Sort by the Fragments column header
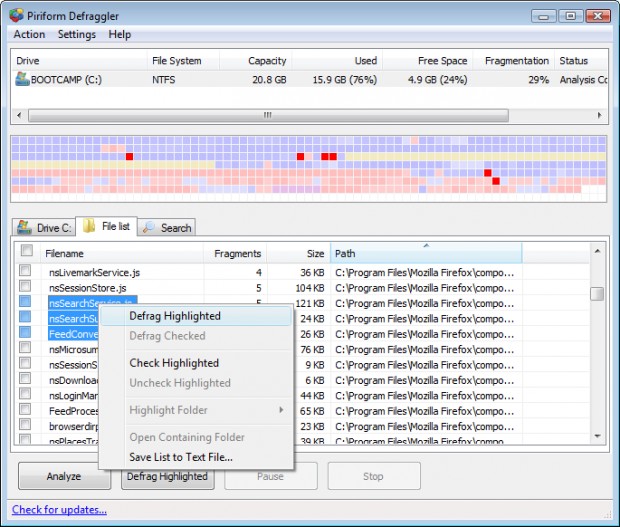 pos(235,253)
